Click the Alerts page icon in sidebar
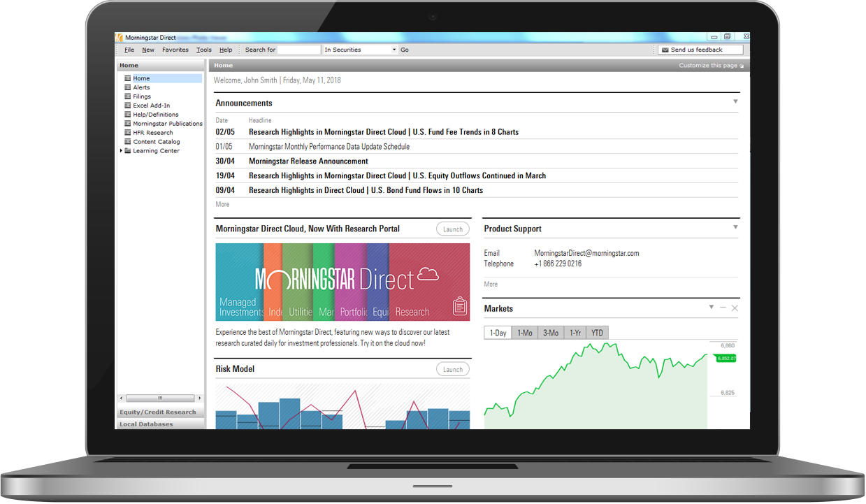Image resolution: width=866 pixels, height=504 pixels. [128, 87]
